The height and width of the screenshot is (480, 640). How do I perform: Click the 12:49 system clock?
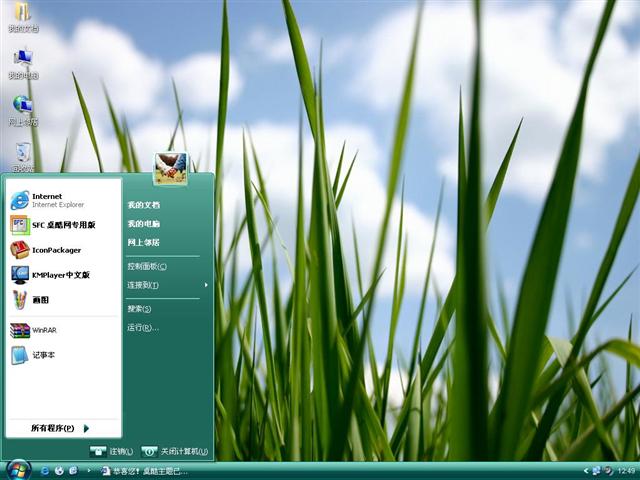pos(626,471)
